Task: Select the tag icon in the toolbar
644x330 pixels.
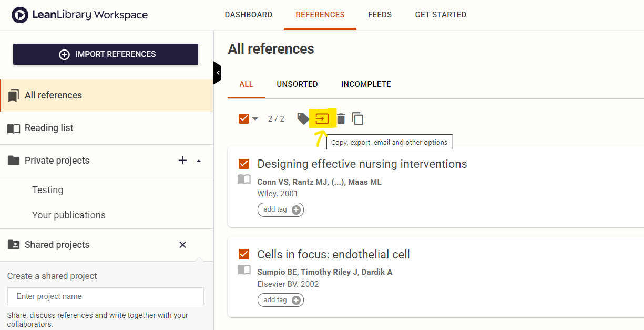Action: click(303, 118)
